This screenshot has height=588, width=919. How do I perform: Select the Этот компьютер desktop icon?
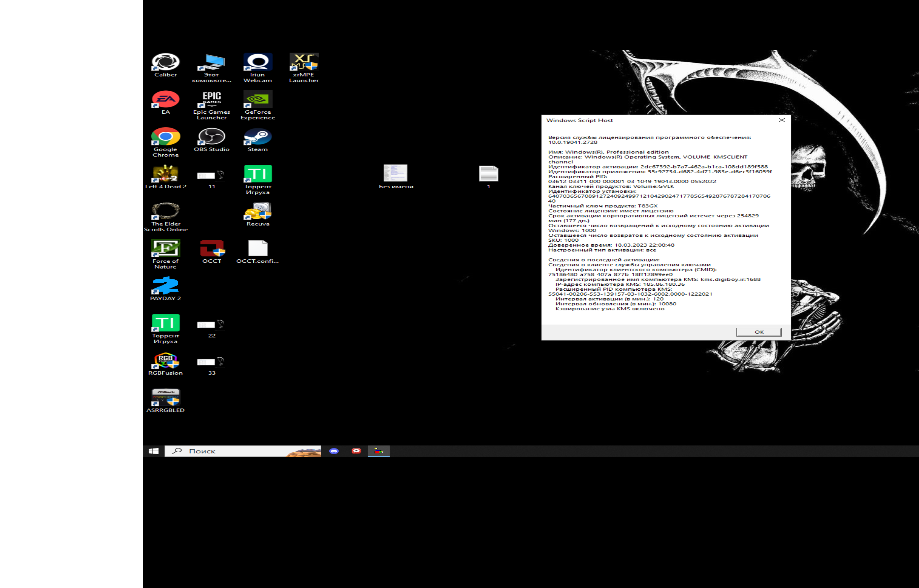pos(211,68)
